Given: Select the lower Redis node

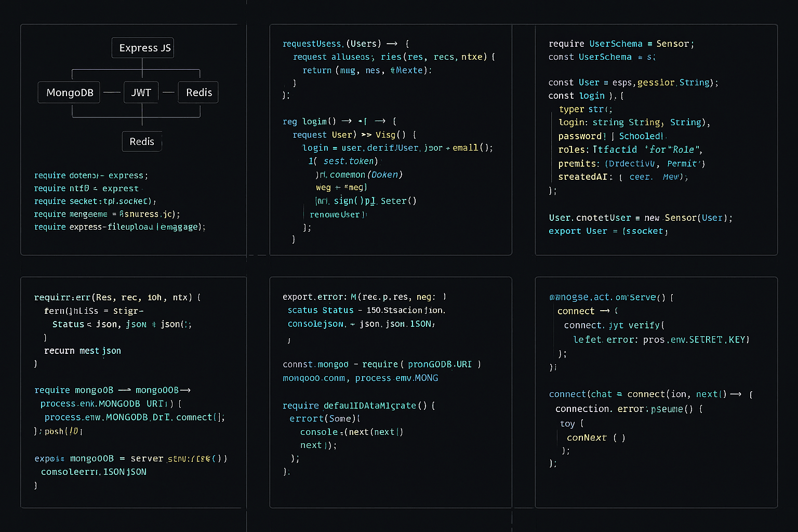Looking at the screenshot, I should coord(141,141).
